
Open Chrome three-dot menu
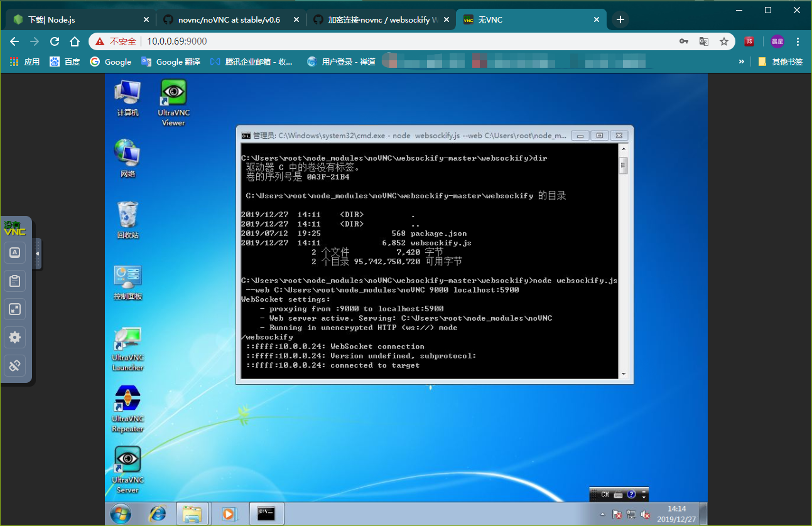798,41
